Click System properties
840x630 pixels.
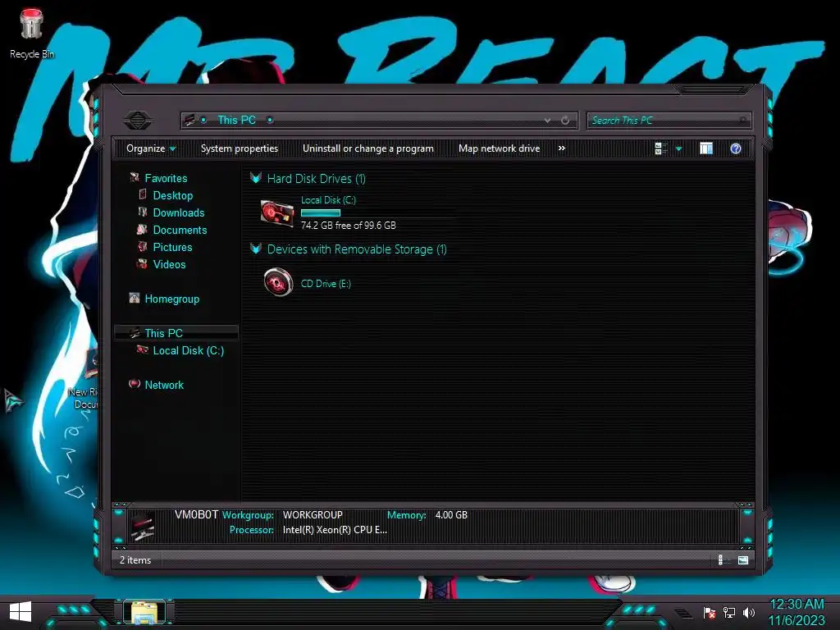[240, 148]
